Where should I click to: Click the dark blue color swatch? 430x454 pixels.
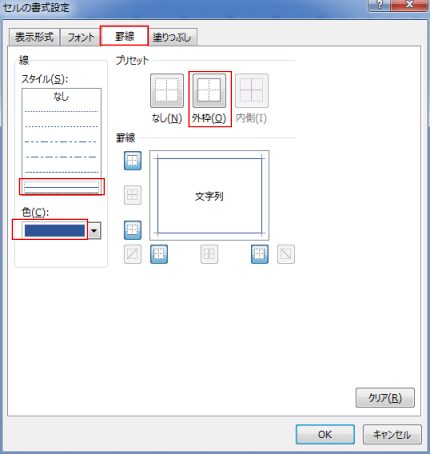click(55, 231)
